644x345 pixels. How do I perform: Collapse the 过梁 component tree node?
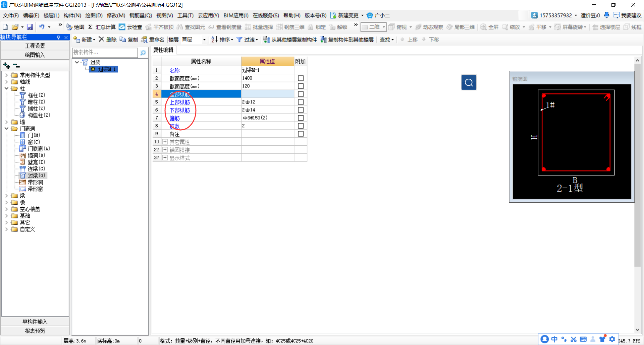[77, 62]
